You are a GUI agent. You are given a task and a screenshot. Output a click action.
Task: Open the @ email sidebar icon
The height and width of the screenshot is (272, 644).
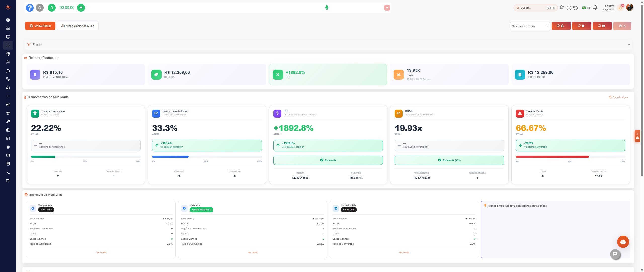click(x=8, y=105)
